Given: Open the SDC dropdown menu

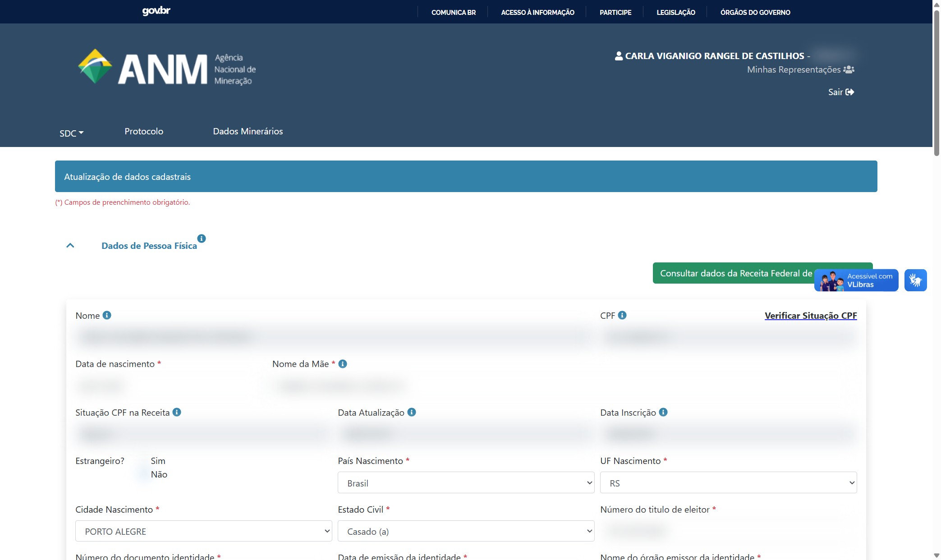Looking at the screenshot, I should [71, 133].
